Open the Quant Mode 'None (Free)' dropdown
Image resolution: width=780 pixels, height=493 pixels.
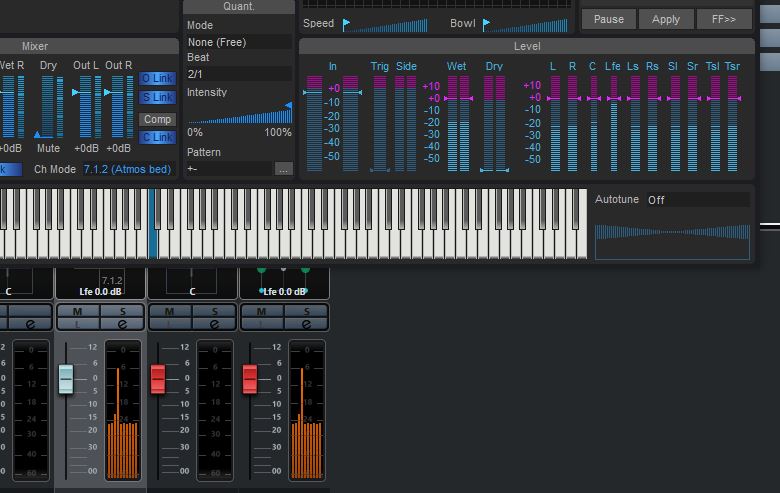click(239, 42)
